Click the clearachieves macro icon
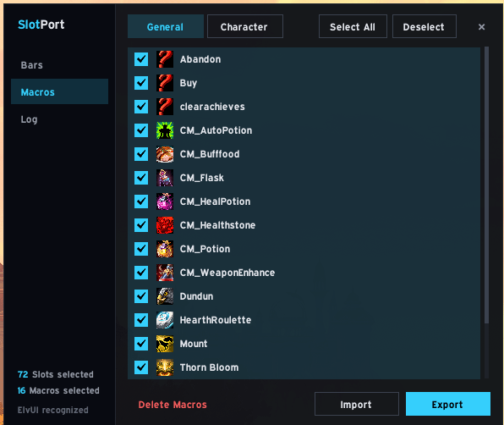504x425 pixels. [x=165, y=107]
